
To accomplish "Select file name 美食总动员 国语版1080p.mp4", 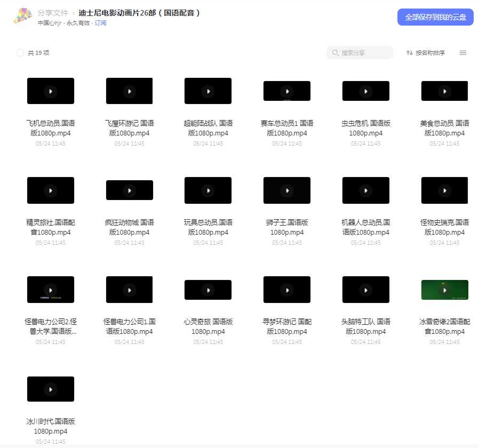I will pyautogui.click(x=444, y=128).
